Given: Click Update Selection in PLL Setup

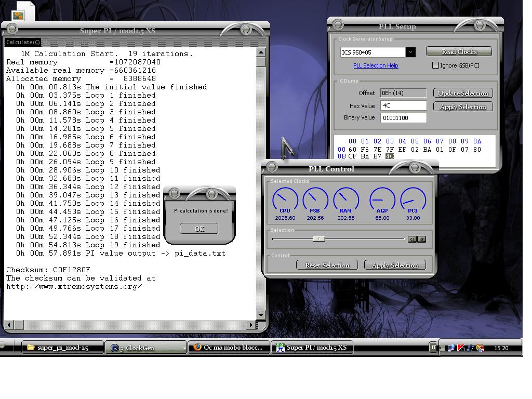Looking at the screenshot, I should pyautogui.click(x=463, y=93).
